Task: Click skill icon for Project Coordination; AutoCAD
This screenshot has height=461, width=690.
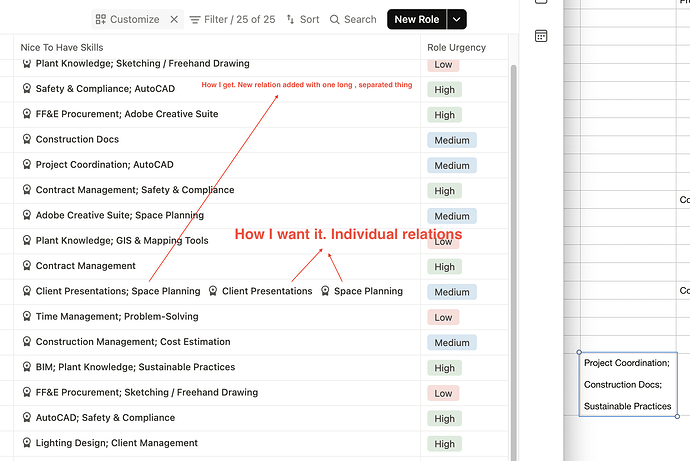Action: pyautogui.click(x=27, y=165)
